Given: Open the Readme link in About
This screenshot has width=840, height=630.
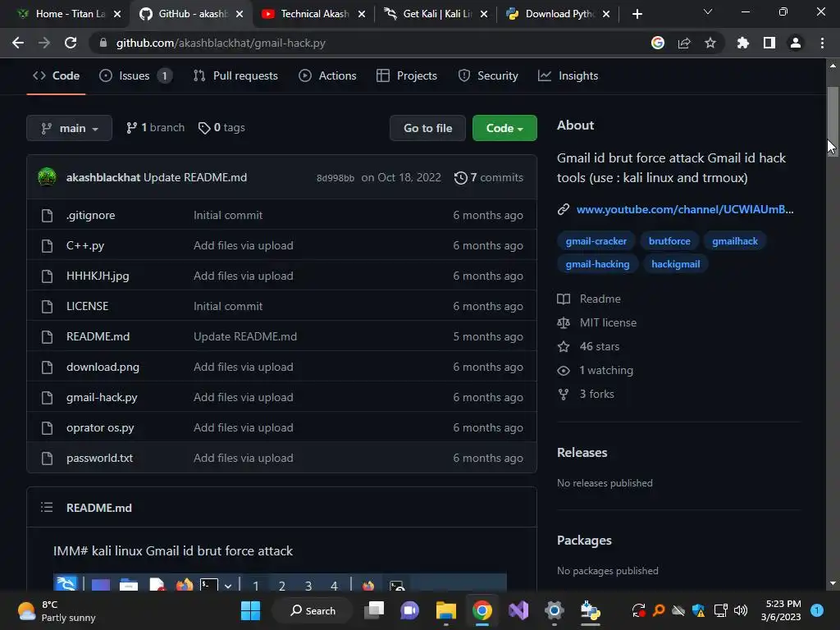Looking at the screenshot, I should coord(589,299).
